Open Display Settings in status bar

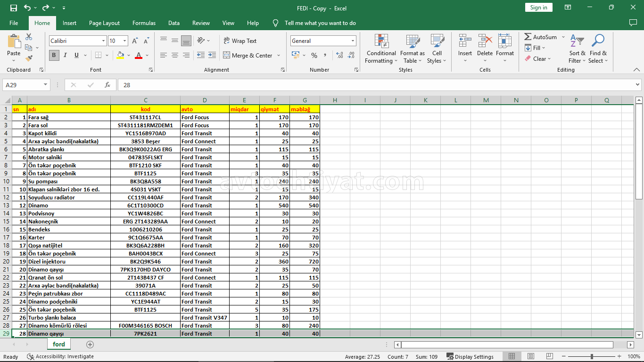(x=470, y=356)
